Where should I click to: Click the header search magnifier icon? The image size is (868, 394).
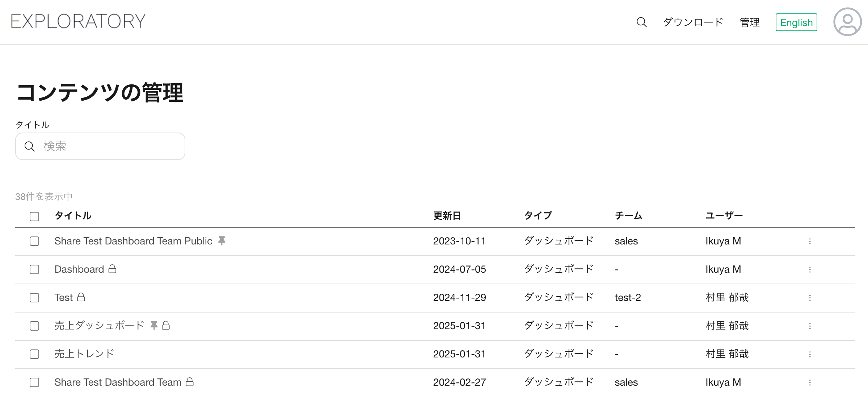pyautogui.click(x=641, y=22)
